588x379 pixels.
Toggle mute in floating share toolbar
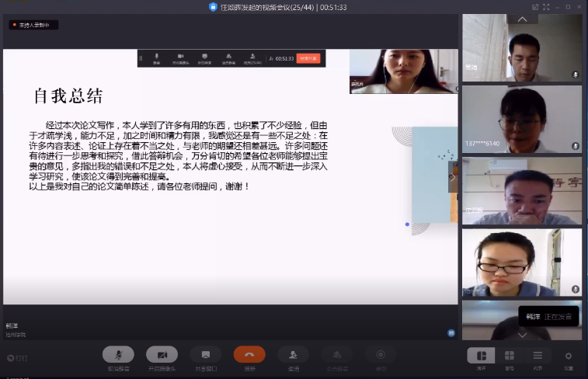[156, 57]
